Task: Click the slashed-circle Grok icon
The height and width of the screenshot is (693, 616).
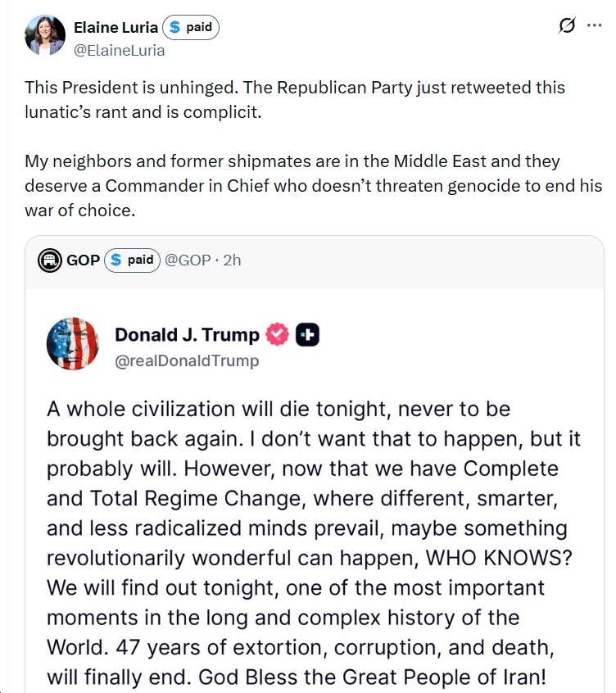Action: tap(566, 26)
